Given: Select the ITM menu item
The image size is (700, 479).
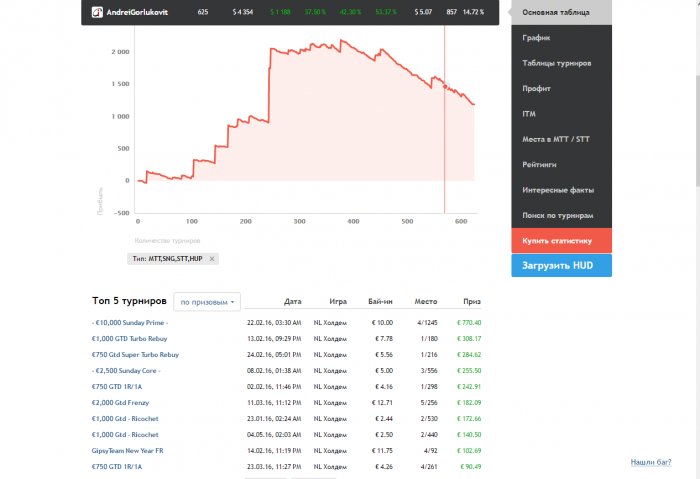Looking at the screenshot, I should [529, 114].
